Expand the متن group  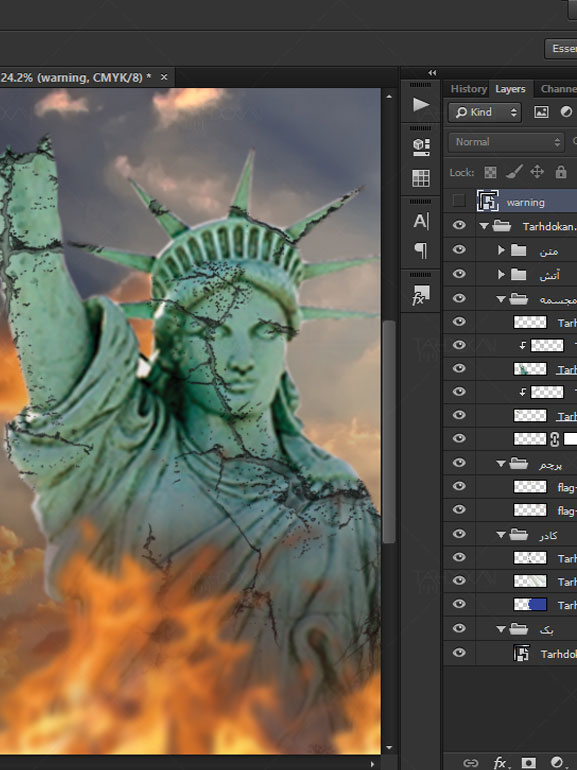tap(501, 250)
